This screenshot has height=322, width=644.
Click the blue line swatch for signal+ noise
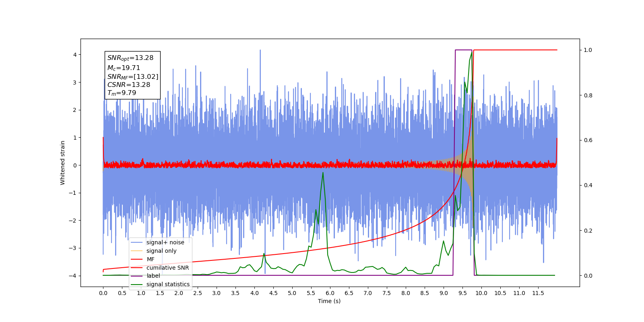[x=137, y=242]
